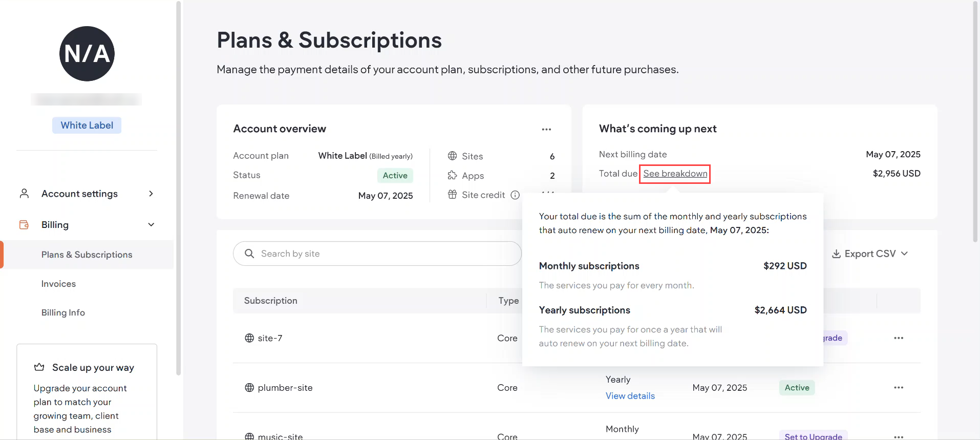
Task: Click the Subscription column header
Action: pyautogui.click(x=270, y=301)
